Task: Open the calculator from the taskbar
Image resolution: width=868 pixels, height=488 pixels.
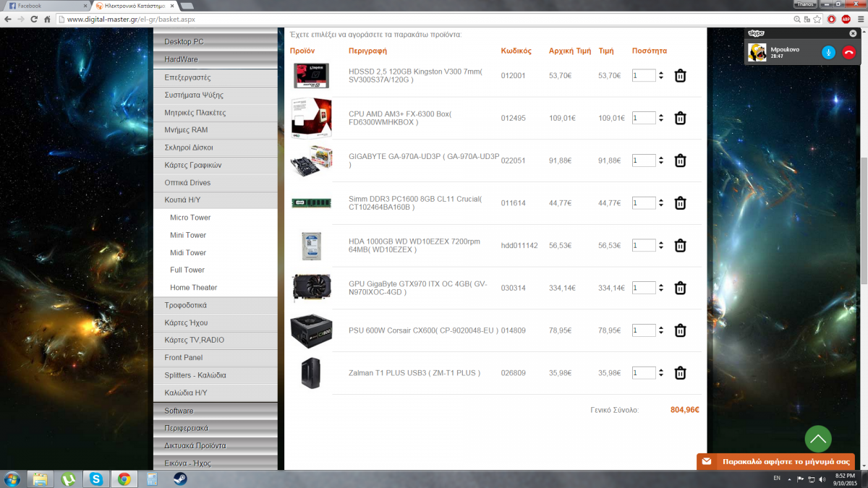Action: point(152,479)
